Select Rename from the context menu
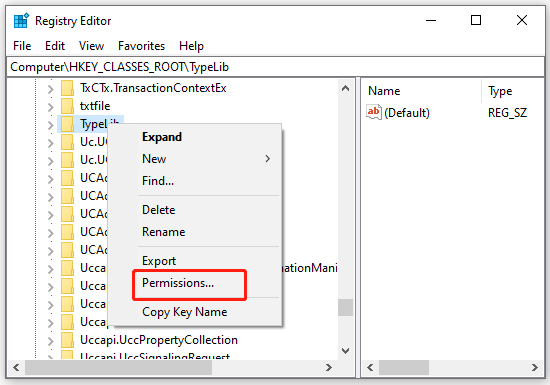 163,232
